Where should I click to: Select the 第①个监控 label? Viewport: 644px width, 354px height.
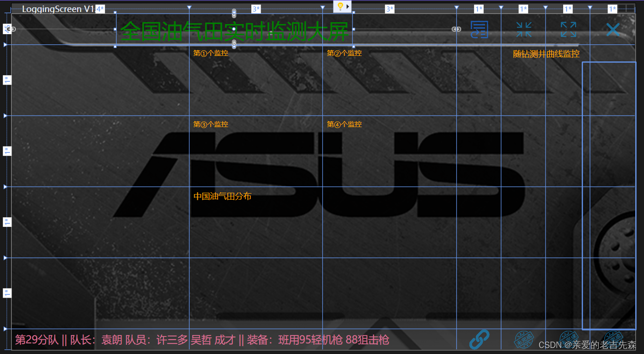point(211,53)
